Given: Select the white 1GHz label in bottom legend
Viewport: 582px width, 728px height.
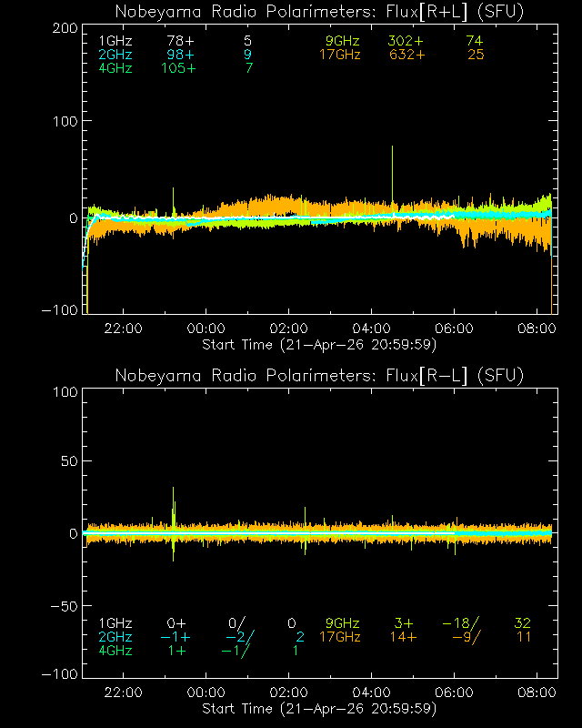Looking at the screenshot, I should point(115,623).
